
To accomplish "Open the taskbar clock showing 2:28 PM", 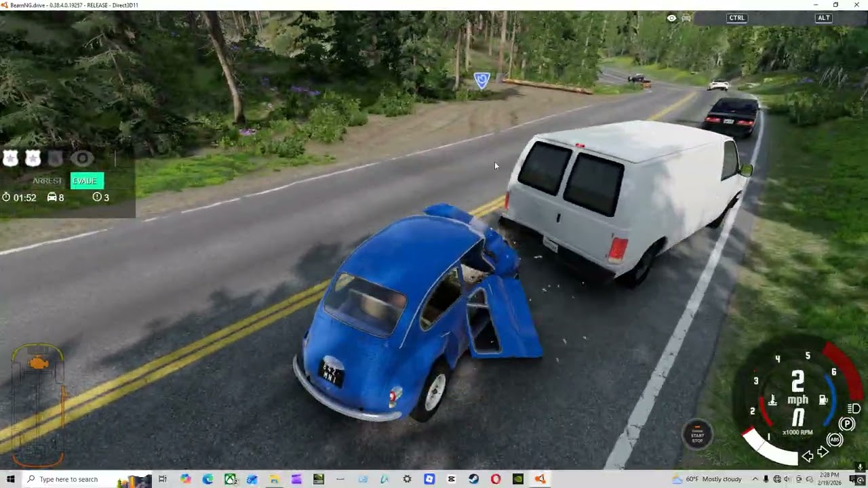I will pos(830,479).
